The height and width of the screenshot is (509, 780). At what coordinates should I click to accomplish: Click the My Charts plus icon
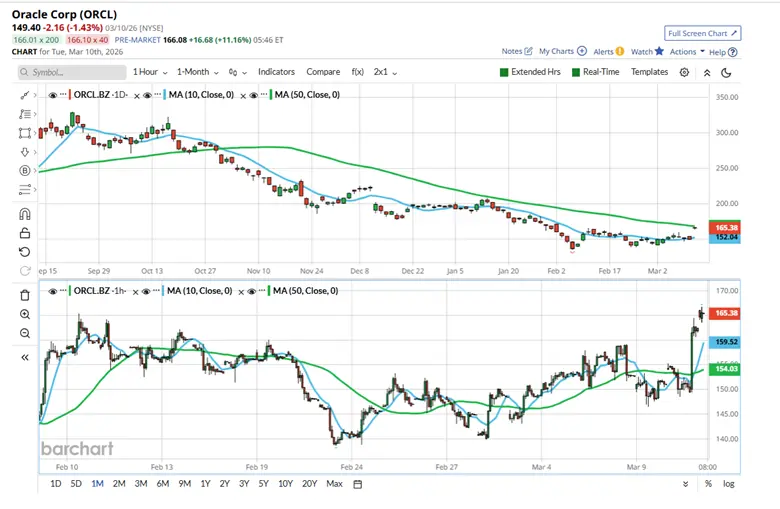click(582, 51)
